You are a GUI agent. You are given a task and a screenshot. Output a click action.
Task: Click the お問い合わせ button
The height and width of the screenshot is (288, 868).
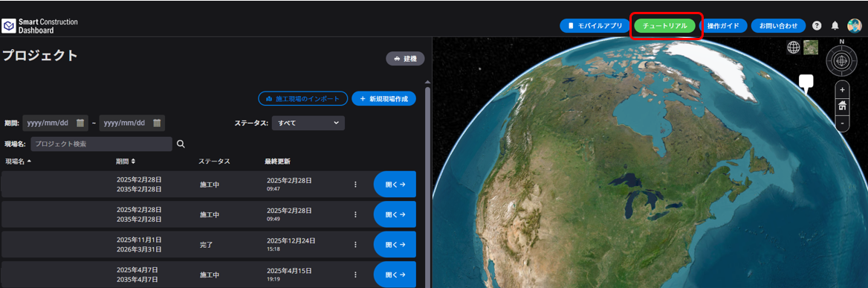tap(778, 26)
